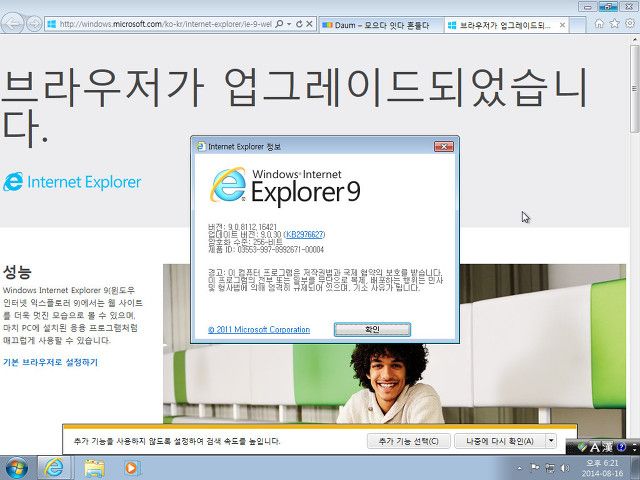
Task: Show hidden tray icons arrow
Action: (x=520, y=468)
